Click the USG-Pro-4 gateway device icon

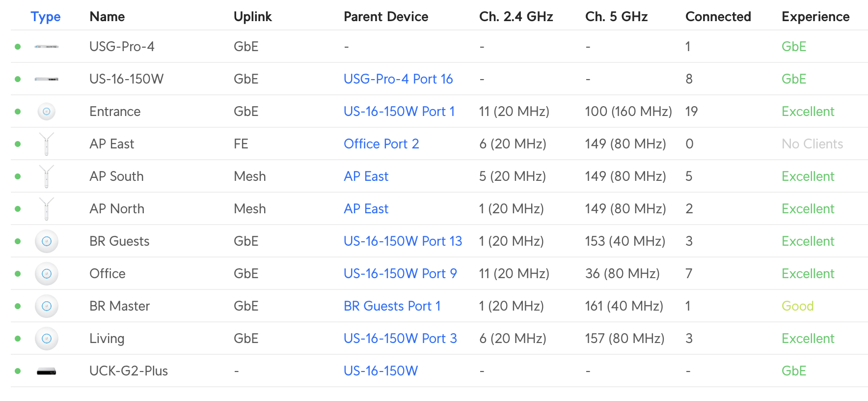pyautogui.click(x=46, y=46)
